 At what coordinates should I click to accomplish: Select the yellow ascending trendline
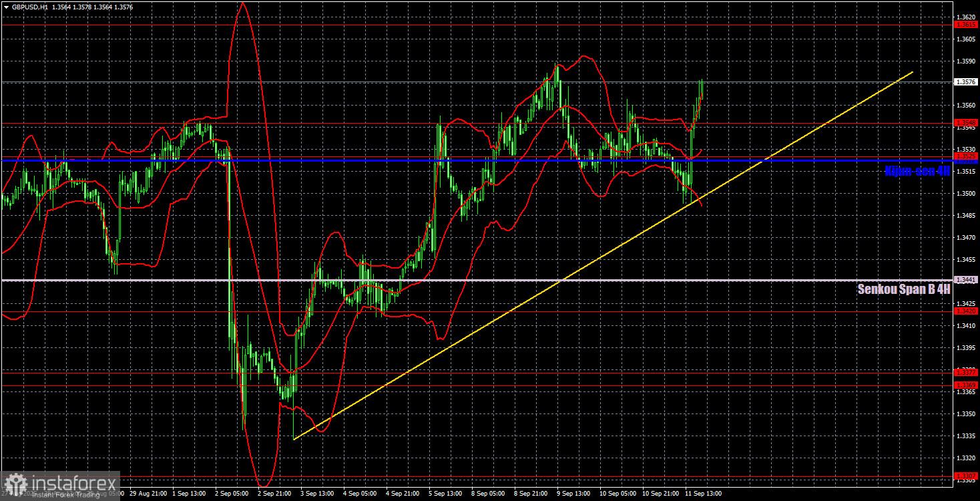(603, 255)
